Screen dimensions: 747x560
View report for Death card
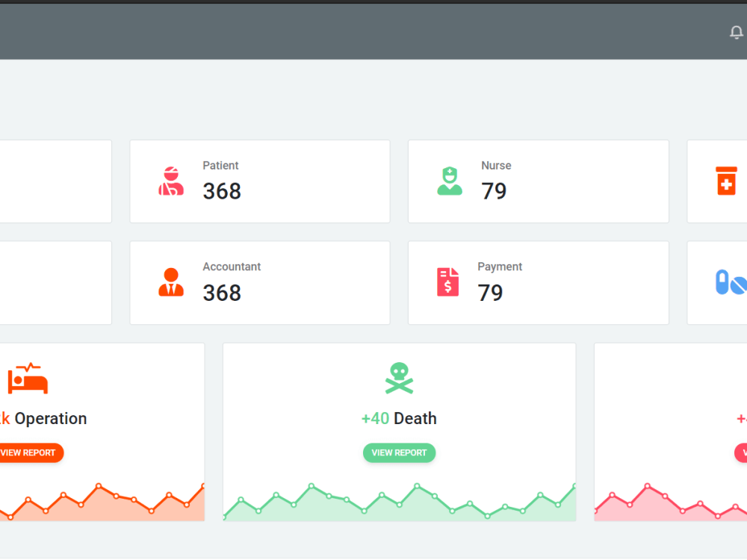pyautogui.click(x=399, y=453)
